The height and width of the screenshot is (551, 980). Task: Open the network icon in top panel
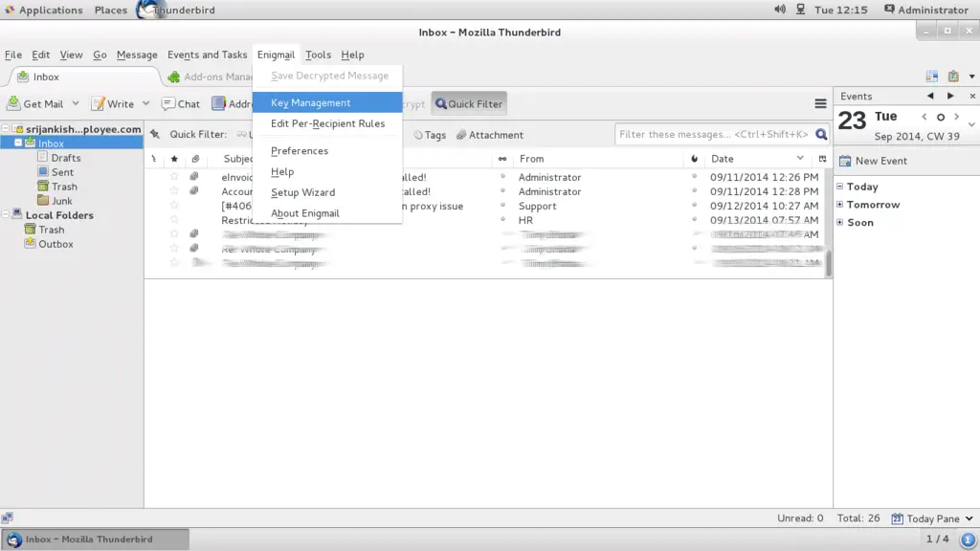(x=801, y=10)
